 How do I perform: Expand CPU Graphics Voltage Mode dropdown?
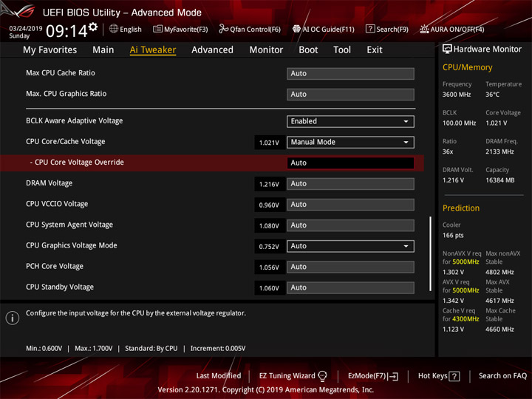pyautogui.click(x=350, y=246)
